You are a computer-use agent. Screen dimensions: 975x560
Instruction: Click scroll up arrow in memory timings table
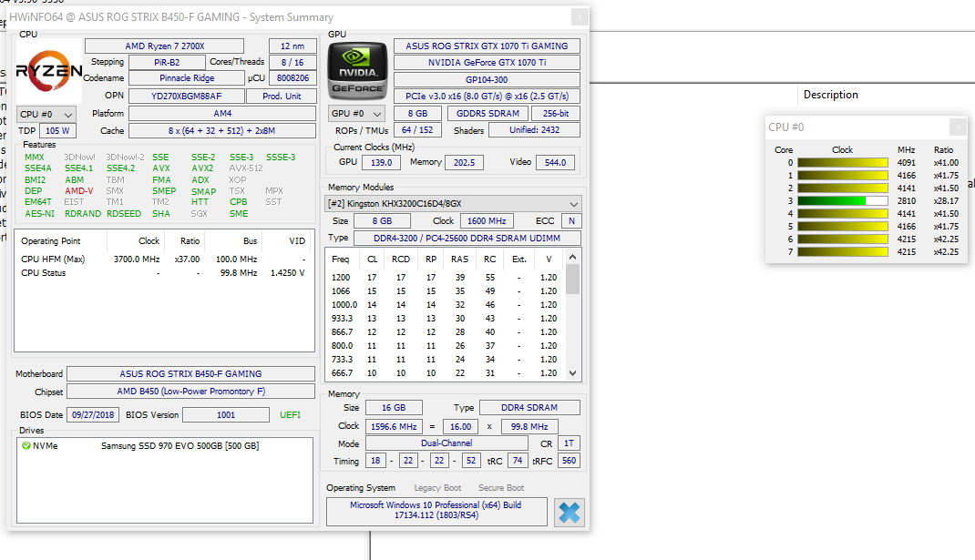click(x=572, y=257)
